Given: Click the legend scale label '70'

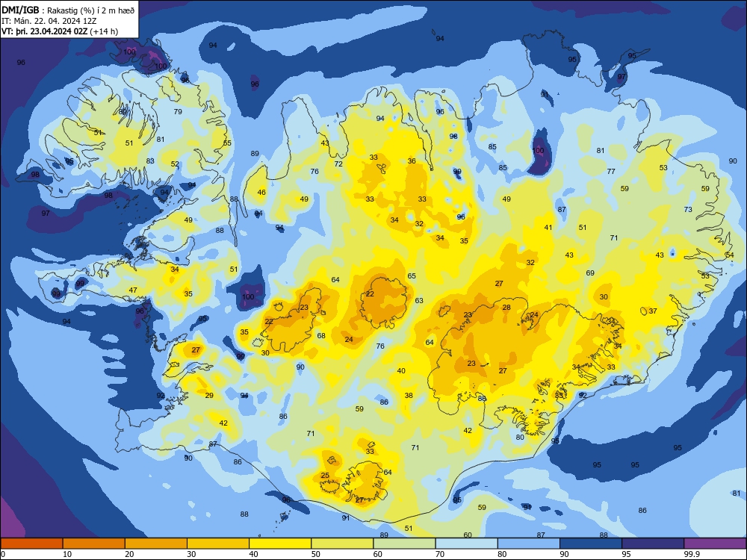Looking at the screenshot, I should coord(440,554).
